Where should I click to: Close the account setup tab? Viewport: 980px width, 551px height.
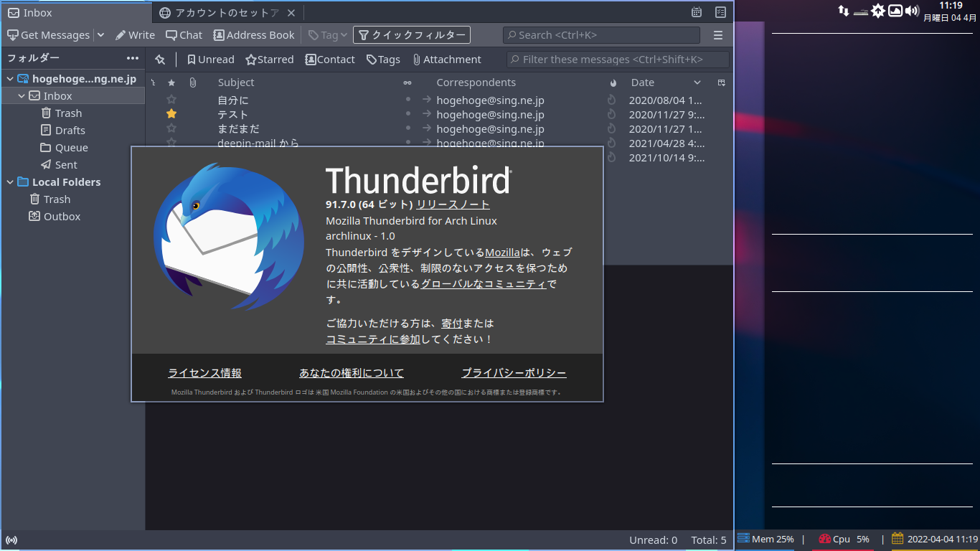click(x=291, y=13)
